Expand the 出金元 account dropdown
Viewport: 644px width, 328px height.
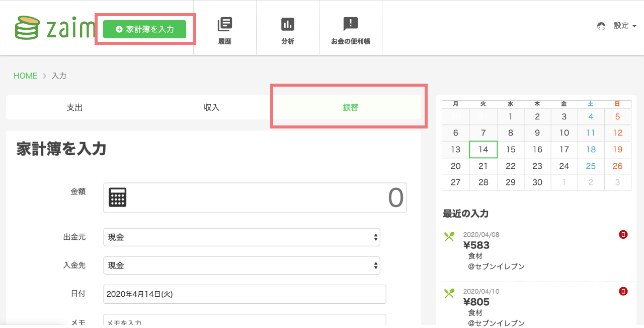pos(242,237)
